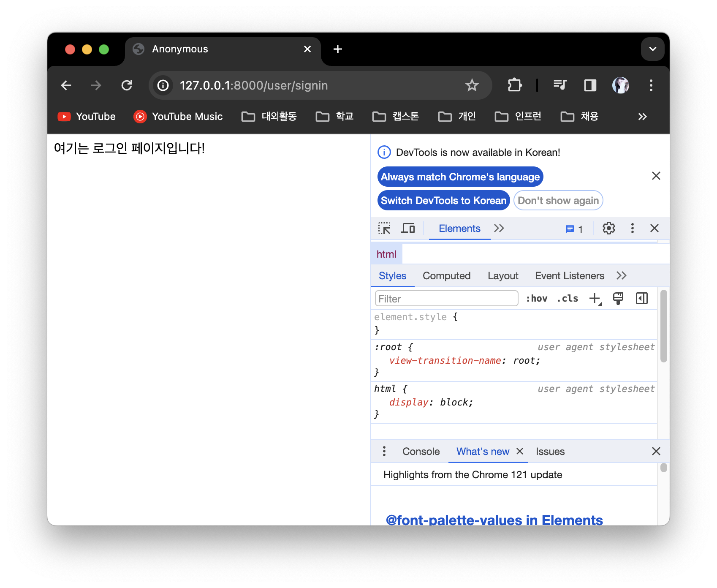This screenshot has width=717, height=588.
Task: Toggle the .cls classes pane
Action: click(568, 299)
